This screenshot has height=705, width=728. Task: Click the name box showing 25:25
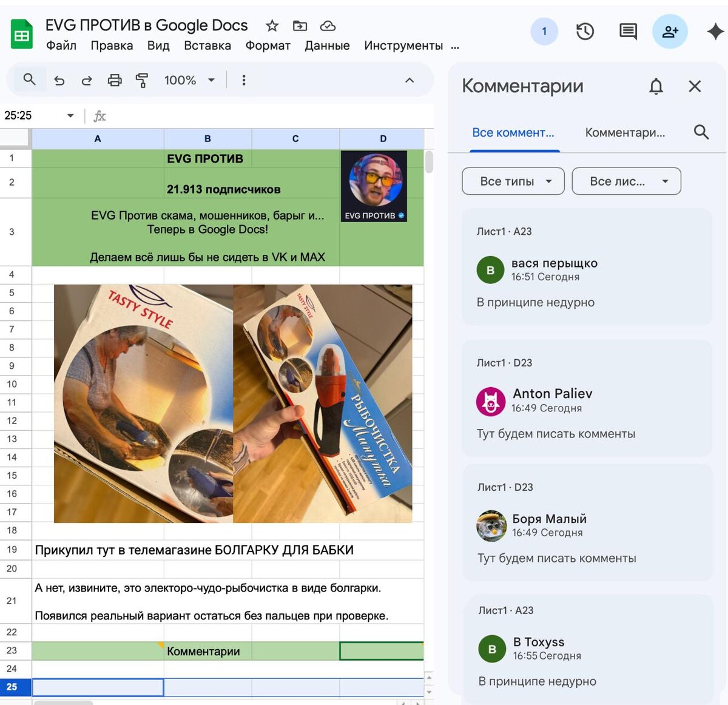coord(33,115)
